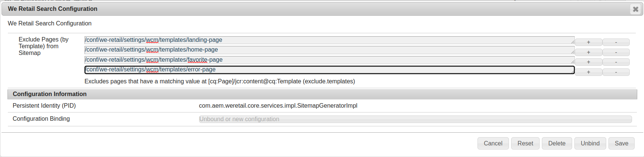
Task: Remove the home-page template entry
Action: 616,52
